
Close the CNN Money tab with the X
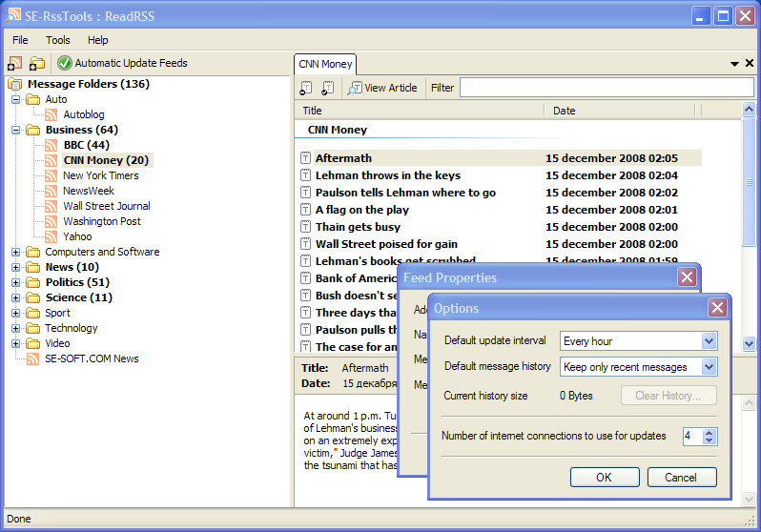coord(750,63)
